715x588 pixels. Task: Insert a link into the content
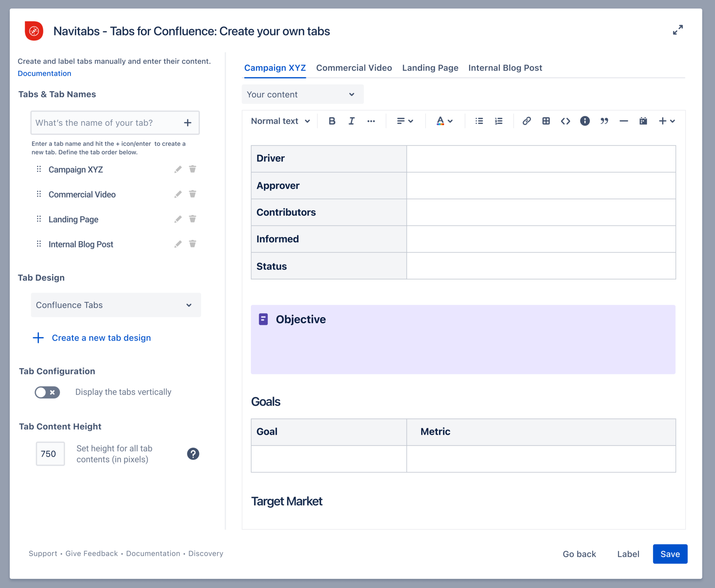[x=526, y=121]
